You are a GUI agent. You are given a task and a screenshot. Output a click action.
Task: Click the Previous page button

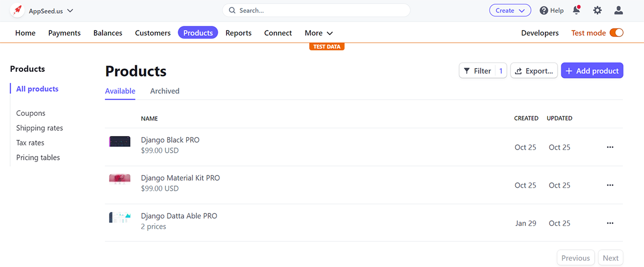coord(576,258)
